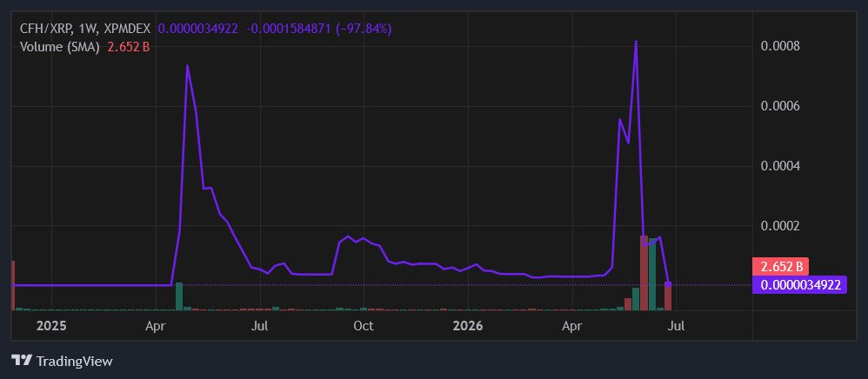Click the 2026 time axis label
Image resolution: width=868 pixels, height=379 pixels.
(468, 326)
